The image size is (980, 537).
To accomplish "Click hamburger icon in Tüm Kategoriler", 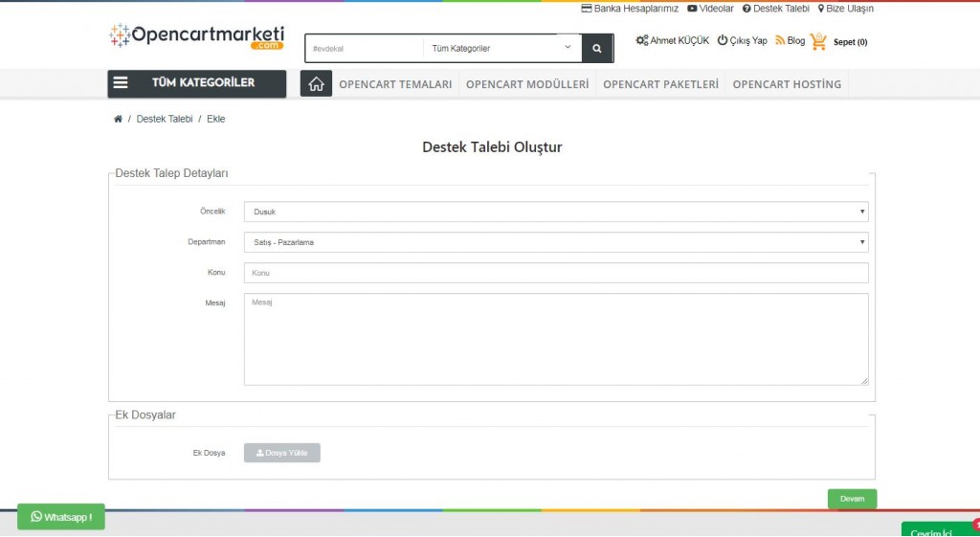I will pos(121,83).
